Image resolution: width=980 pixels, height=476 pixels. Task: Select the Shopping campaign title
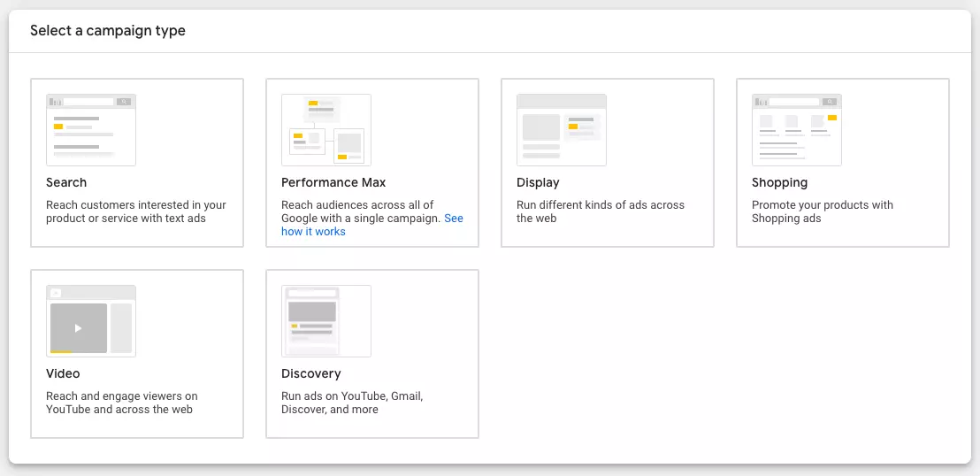point(779,182)
